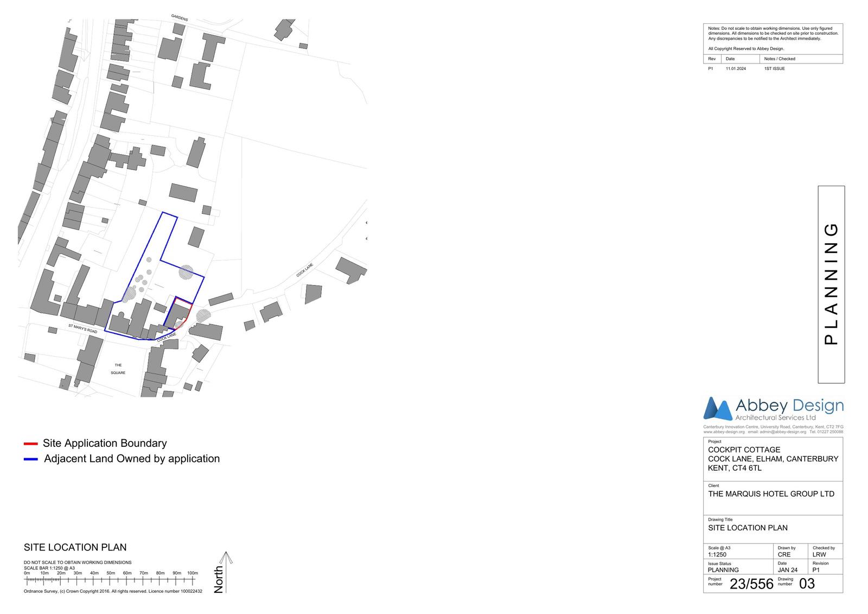
Task: Click the Ordnance Survey copyright notice
Action: [x=113, y=591]
